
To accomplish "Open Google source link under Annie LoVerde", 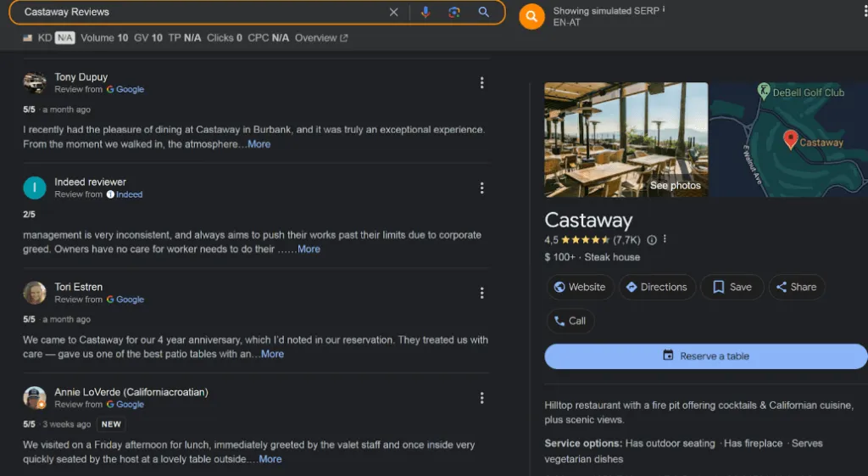I will coord(125,405).
